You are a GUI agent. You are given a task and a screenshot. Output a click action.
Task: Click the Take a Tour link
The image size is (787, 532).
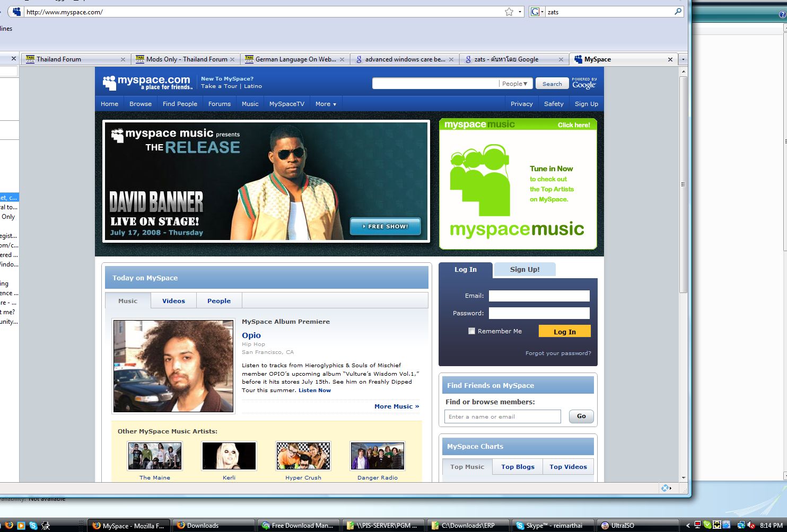[x=219, y=86]
